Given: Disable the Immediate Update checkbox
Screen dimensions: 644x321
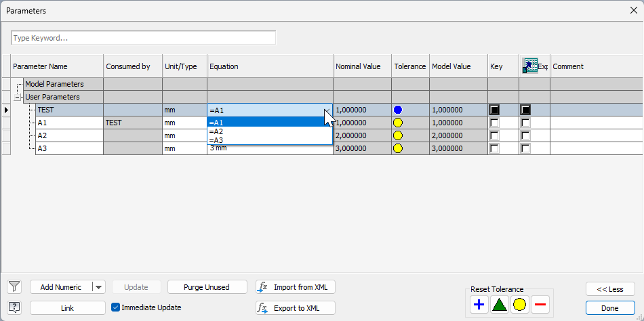Looking at the screenshot, I should pyautogui.click(x=115, y=307).
